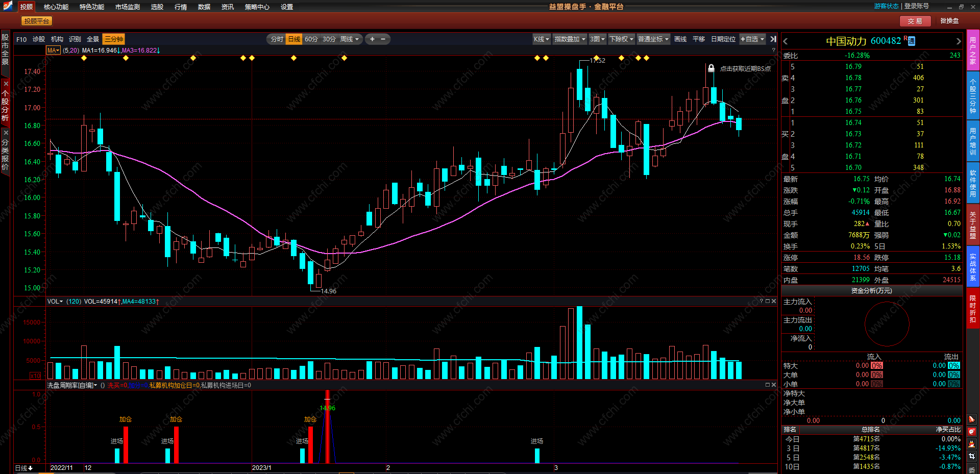980x474 pixels.
Task: Close the VOL indicator panel
Action: tap(774, 301)
